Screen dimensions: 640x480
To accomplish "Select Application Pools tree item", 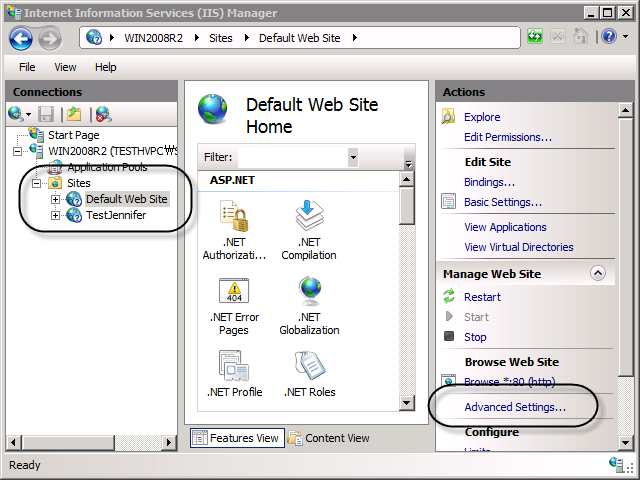I will pyautogui.click(x=107, y=167).
